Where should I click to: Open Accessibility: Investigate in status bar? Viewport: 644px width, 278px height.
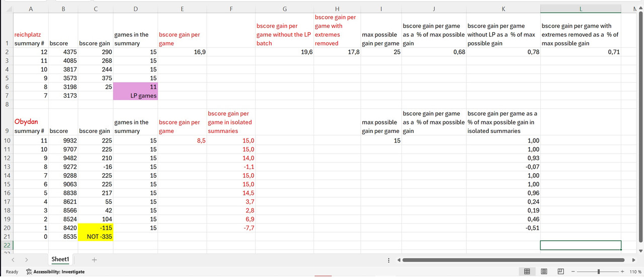click(55, 271)
